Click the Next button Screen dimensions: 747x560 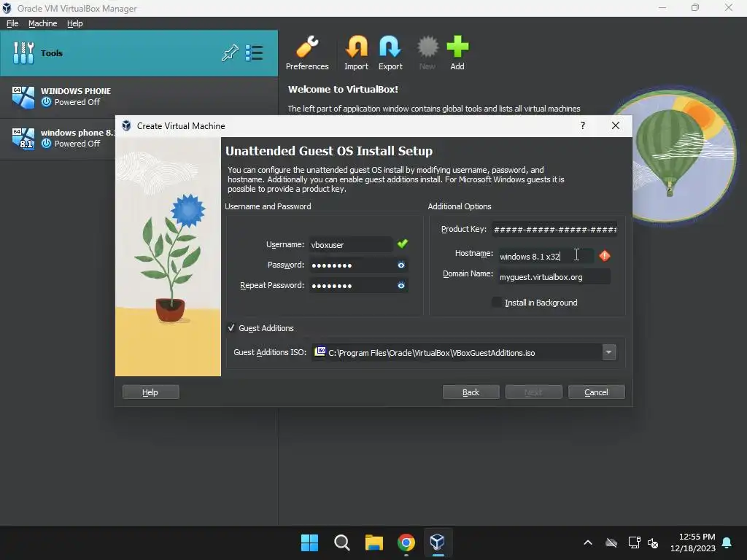533,392
